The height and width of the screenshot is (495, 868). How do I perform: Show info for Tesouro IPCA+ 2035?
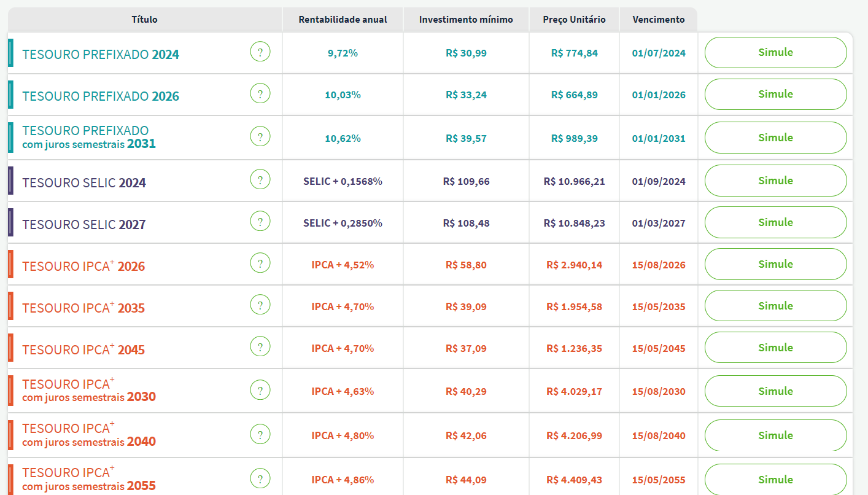[x=260, y=305]
